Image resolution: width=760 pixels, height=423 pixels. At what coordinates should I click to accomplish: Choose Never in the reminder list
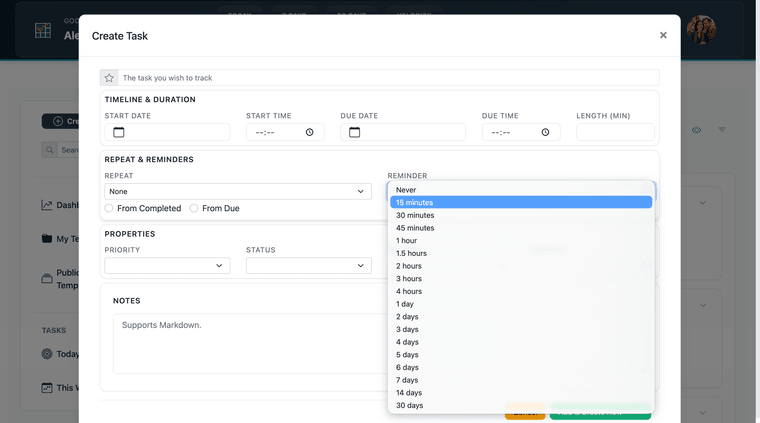[521, 190]
